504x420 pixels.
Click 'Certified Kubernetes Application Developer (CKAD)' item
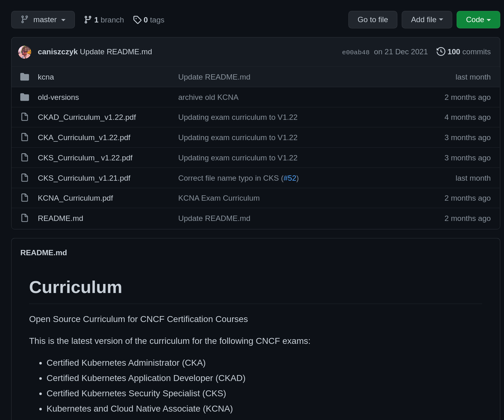coord(146,378)
